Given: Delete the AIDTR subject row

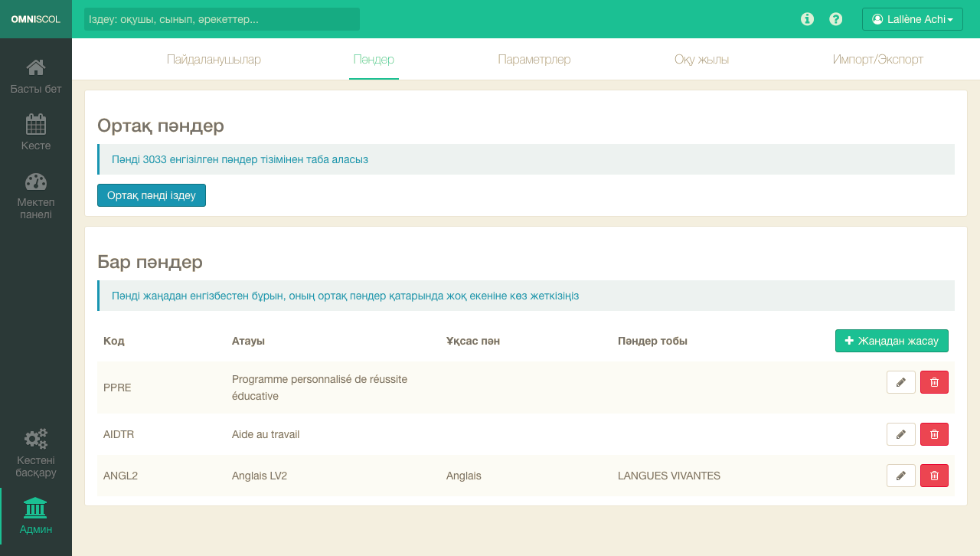Looking at the screenshot, I should [934, 434].
